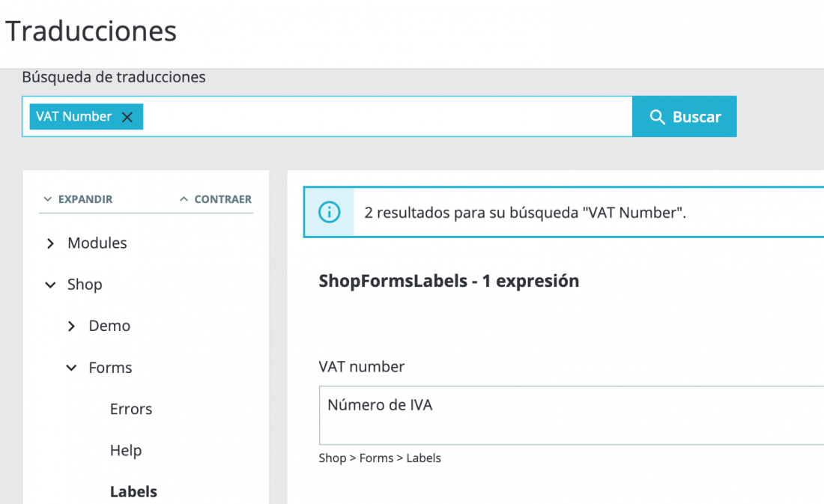Select the Labels tree item
Screen dimensions: 824x504
point(133,491)
